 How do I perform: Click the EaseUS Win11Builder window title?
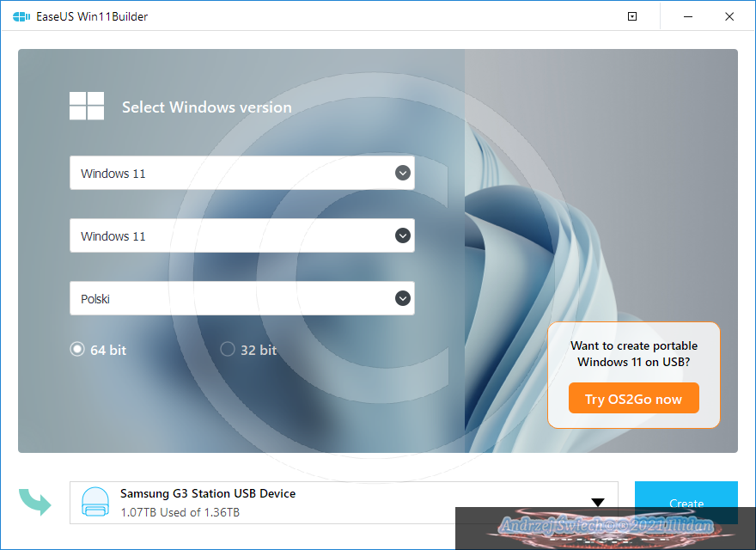[x=92, y=16]
